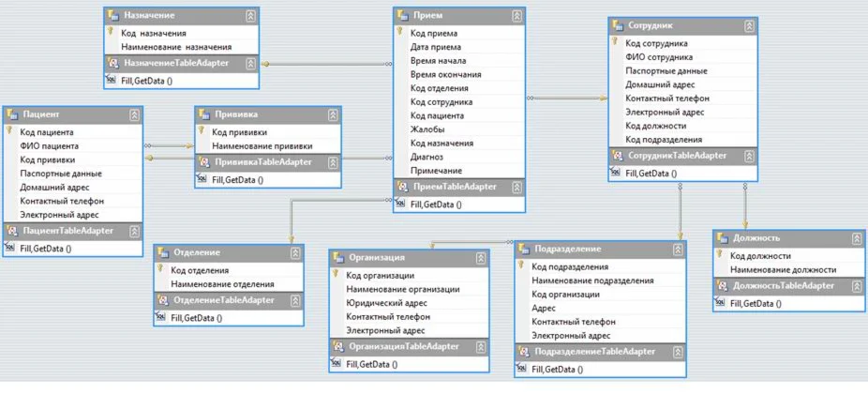Image resolution: width=868 pixels, height=394 pixels.
Task: Click key icon next to Код организации in Организация
Action: click(336, 274)
